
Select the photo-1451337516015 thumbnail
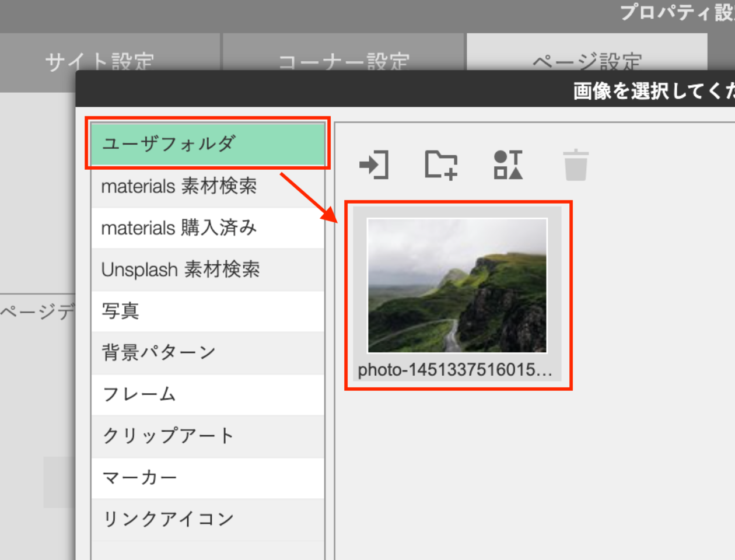(459, 286)
